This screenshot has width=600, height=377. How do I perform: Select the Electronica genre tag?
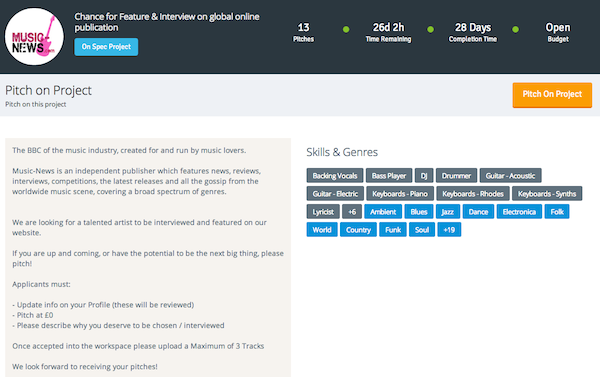519,212
